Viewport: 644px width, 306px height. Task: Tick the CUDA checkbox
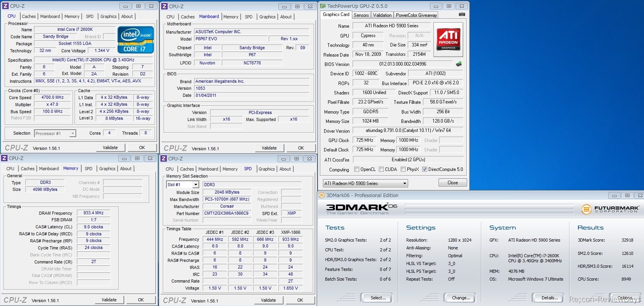tap(381, 169)
